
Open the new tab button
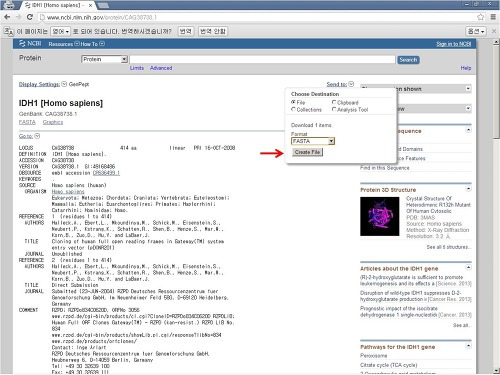click(103, 5)
